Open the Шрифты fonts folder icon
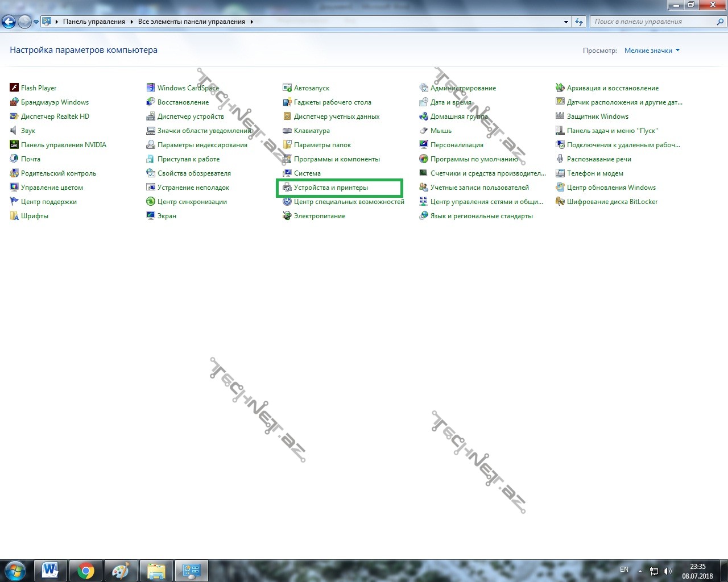728x582 pixels. (14, 215)
